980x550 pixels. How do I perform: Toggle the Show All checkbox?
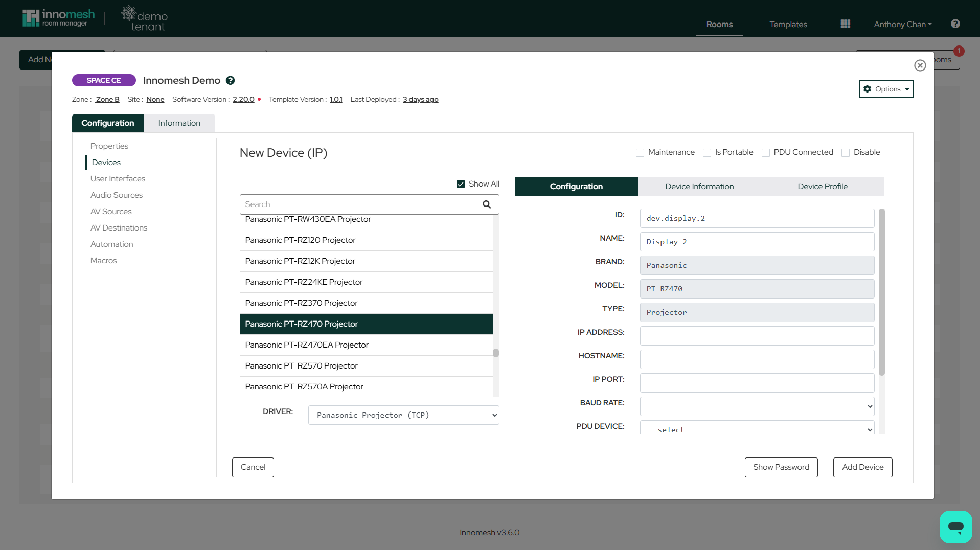461,184
